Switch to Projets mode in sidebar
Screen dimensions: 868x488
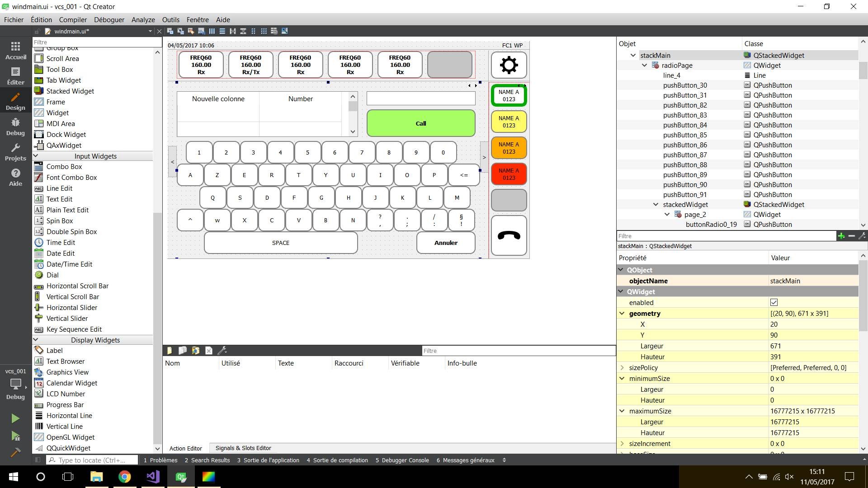pos(15,152)
